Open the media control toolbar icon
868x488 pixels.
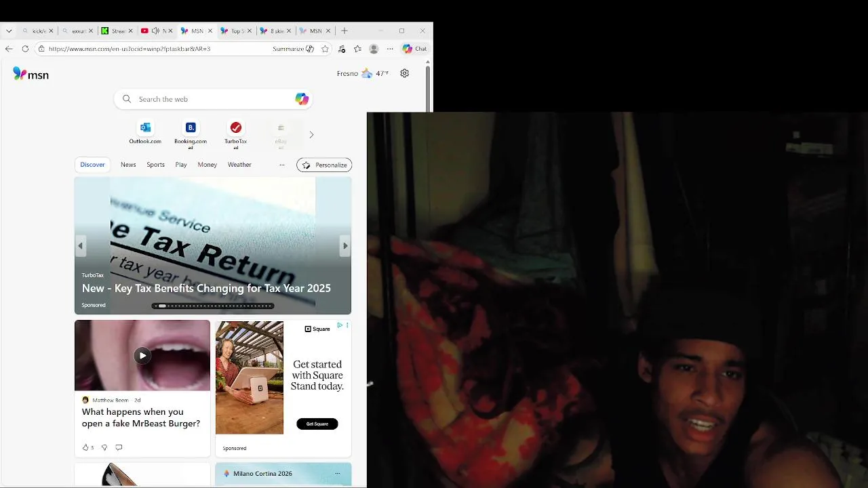pyautogui.click(x=342, y=49)
